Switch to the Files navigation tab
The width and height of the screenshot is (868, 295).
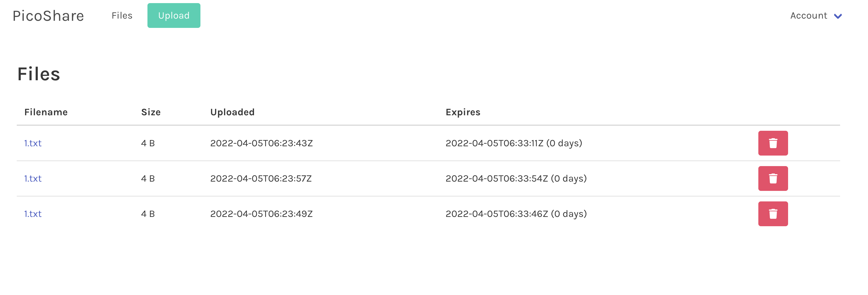click(x=122, y=15)
